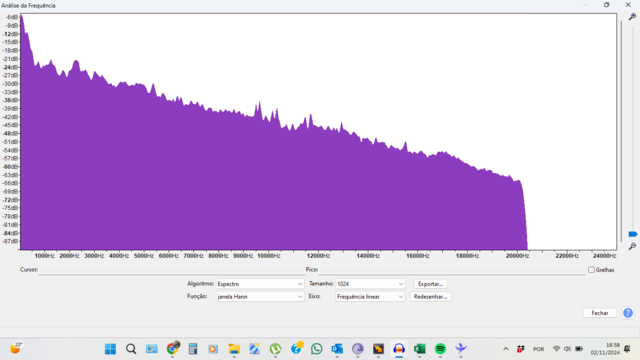The height and width of the screenshot is (360, 640).
Task: Open the Função dropdown showing janela Hann
Action: (260, 297)
